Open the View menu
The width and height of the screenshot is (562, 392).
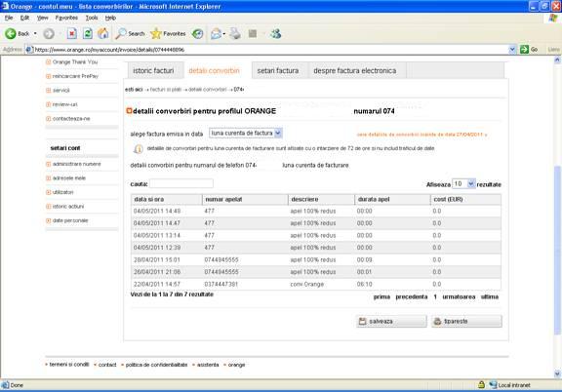pyautogui.click(x=42, y=18)
